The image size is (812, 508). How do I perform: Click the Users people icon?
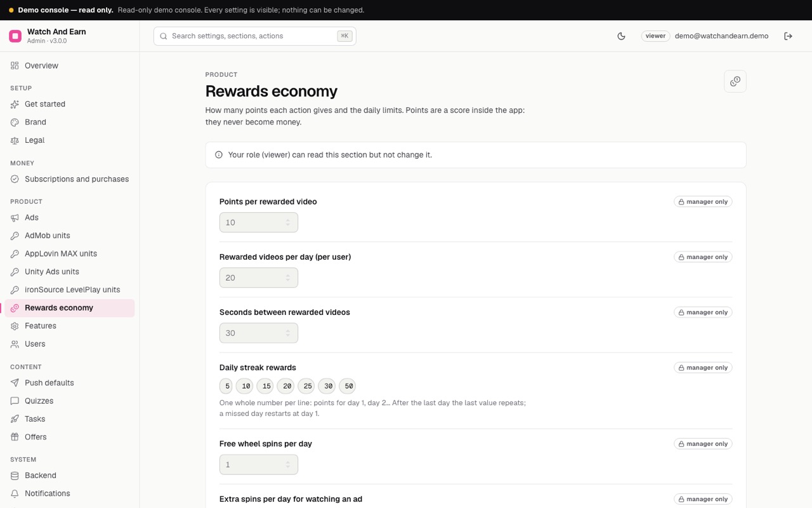tap(15, 344)
